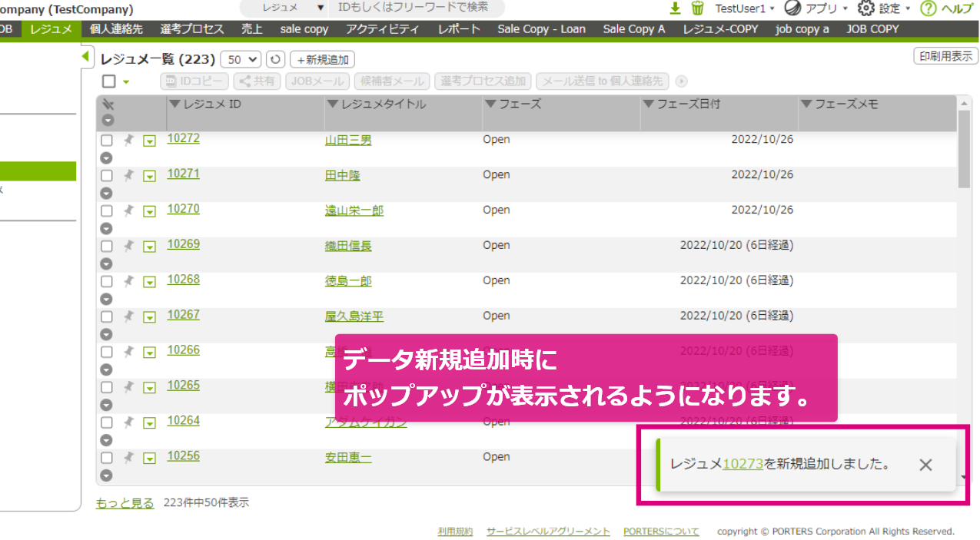
Task: Check the box for resume 10265
Action: point(107,388)
